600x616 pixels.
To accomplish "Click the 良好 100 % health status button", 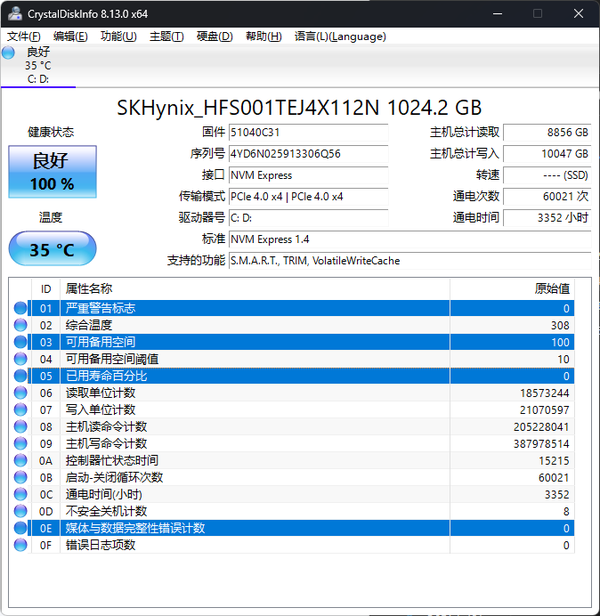I will pyautogui.click(x=52, y=172).
